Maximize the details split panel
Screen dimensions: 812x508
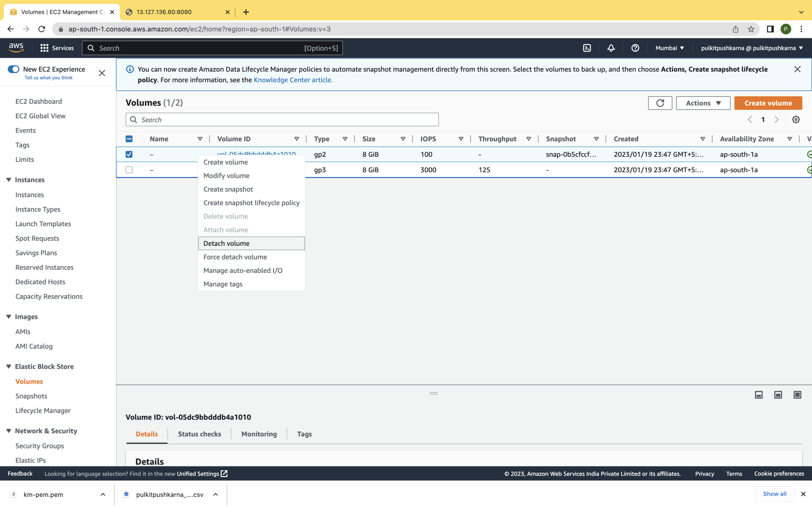tap(797, 395)
